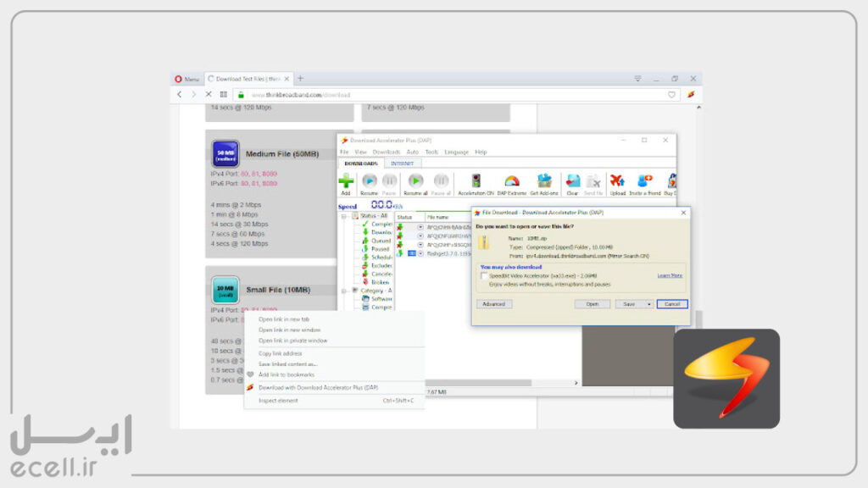The image size is (868, 488).
Task: Switch to the INTERNET tab
Action: click(x=403, y=163)
